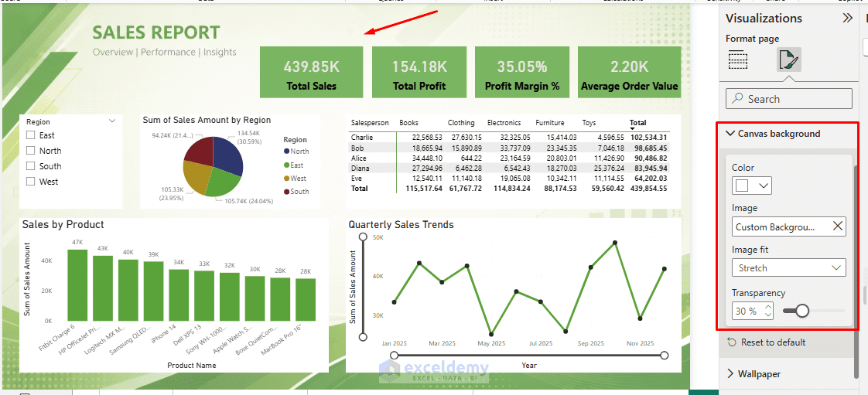Click the East legend item in pie chart

[294, 165]
